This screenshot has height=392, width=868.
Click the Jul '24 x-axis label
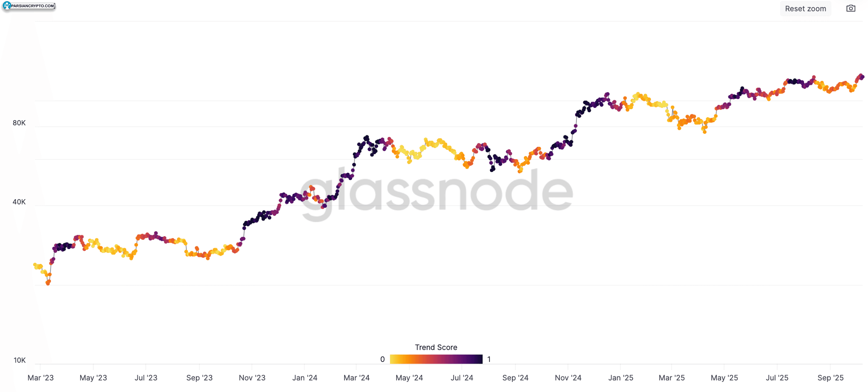462,378
